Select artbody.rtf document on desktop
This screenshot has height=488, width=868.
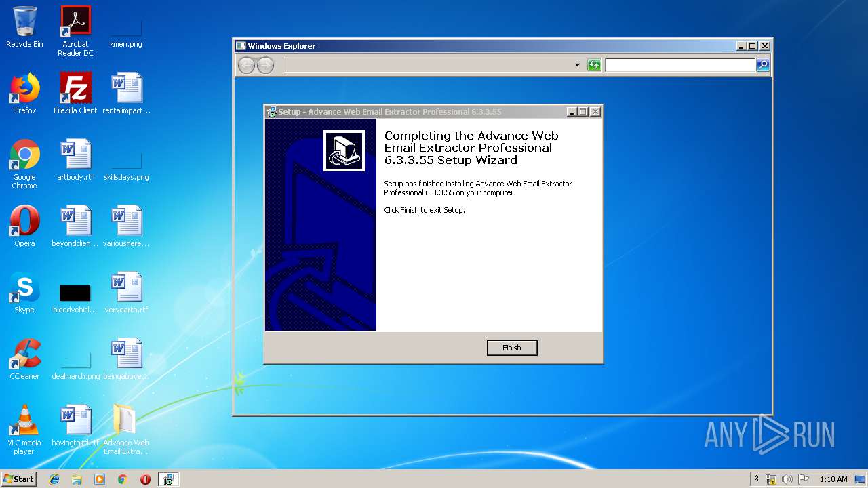pyautogui.click(x=75, y=160)
